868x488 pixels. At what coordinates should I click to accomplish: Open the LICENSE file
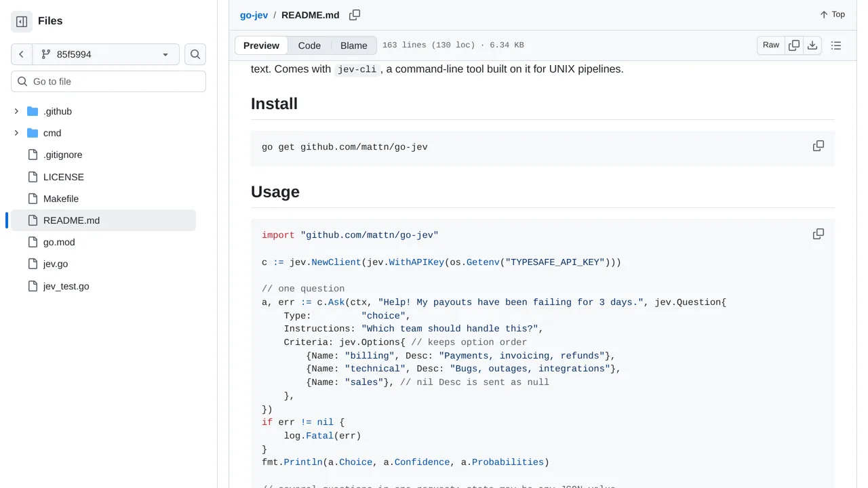[x=64, y=177]
